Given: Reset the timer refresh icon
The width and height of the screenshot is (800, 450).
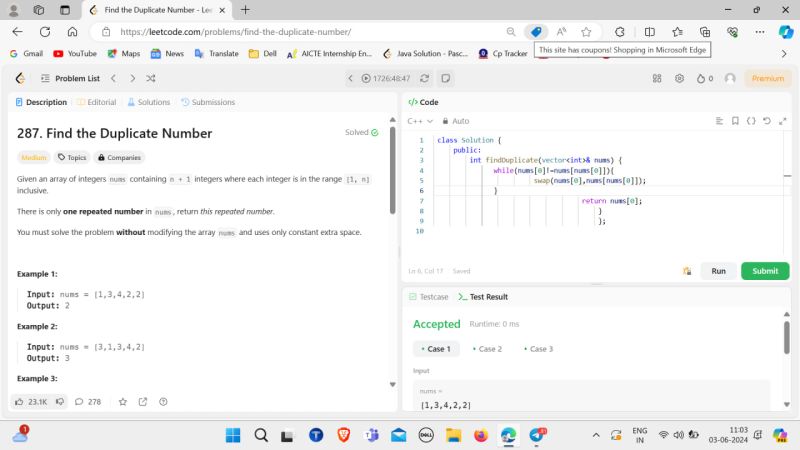Looking at the screenshot, I should [x=424, y=78].
